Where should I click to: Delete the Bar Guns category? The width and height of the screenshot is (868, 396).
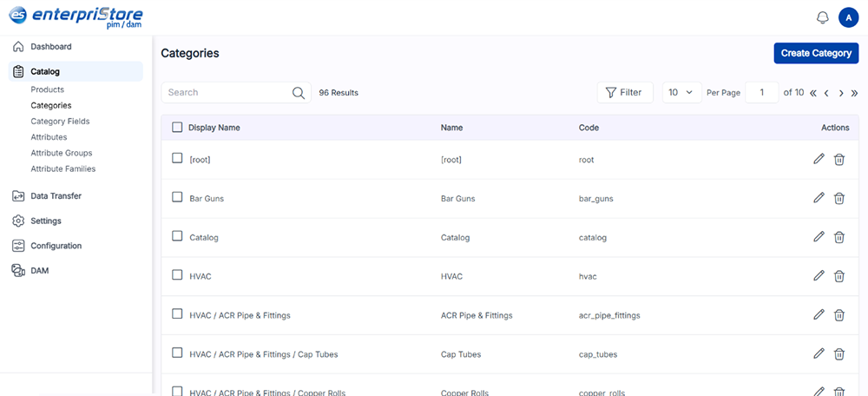pos(839,198)
